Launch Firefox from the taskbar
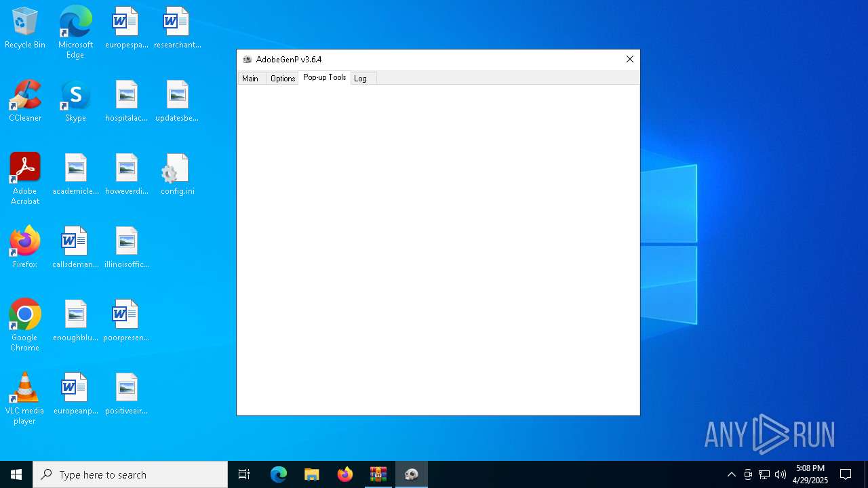 (x=345, y=474)
